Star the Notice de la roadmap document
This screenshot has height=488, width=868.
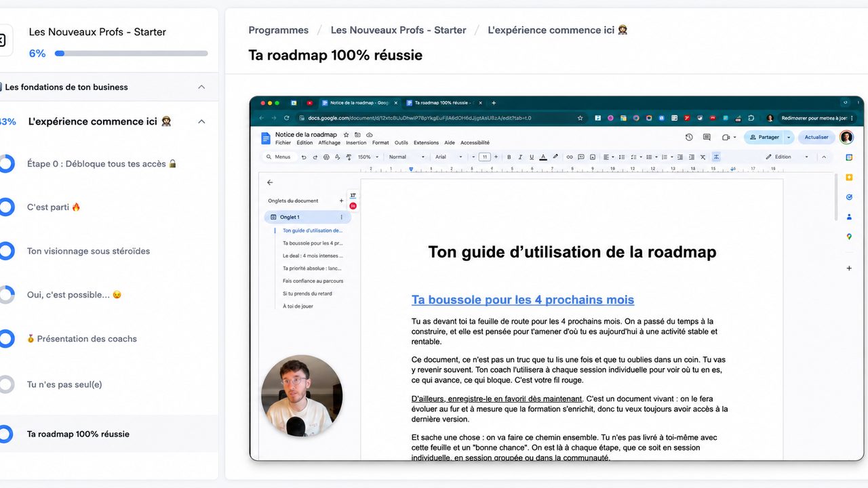point(347,135)
